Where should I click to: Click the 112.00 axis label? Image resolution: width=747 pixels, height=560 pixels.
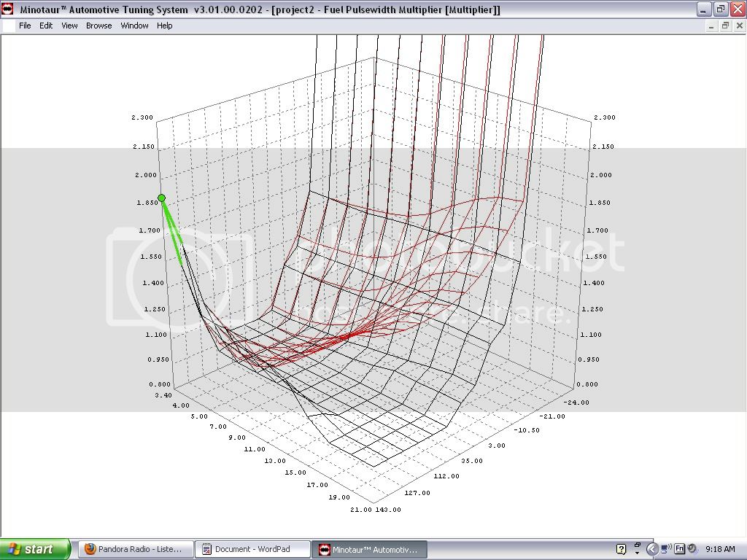tap(447, 477)
